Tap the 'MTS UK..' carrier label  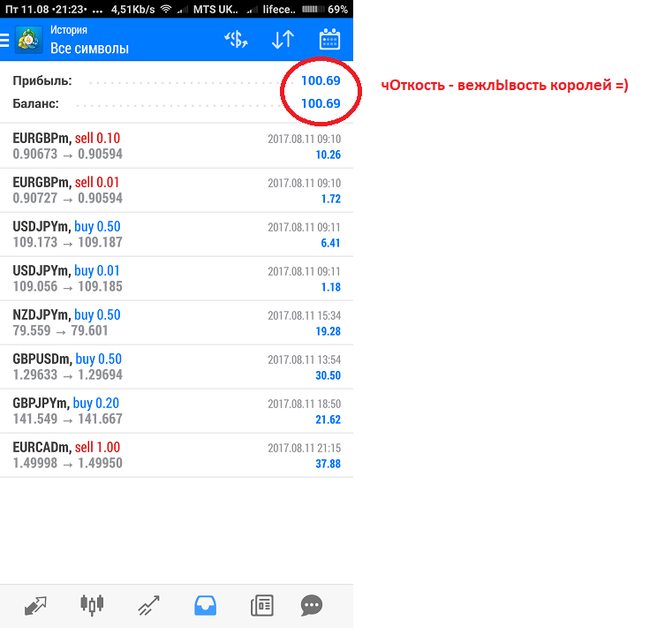pyautogui.click(x=215, y=9)
